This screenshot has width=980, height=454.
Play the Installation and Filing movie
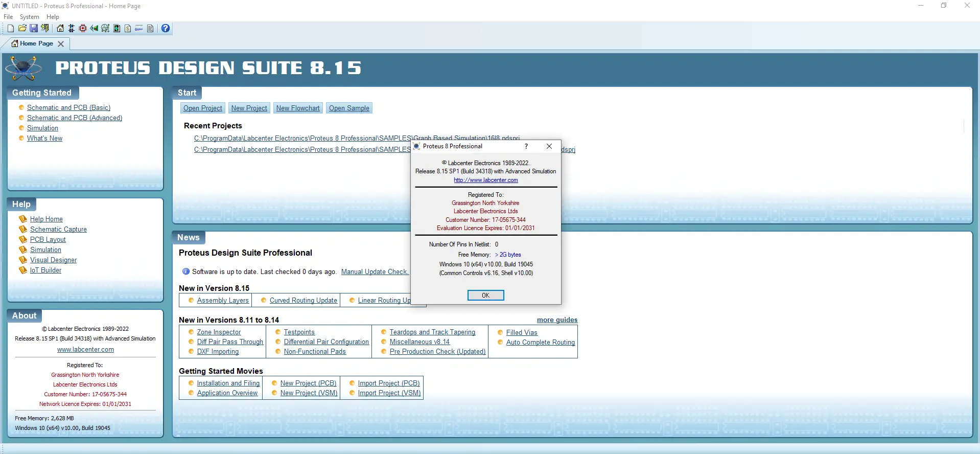(x=228, y=383)
